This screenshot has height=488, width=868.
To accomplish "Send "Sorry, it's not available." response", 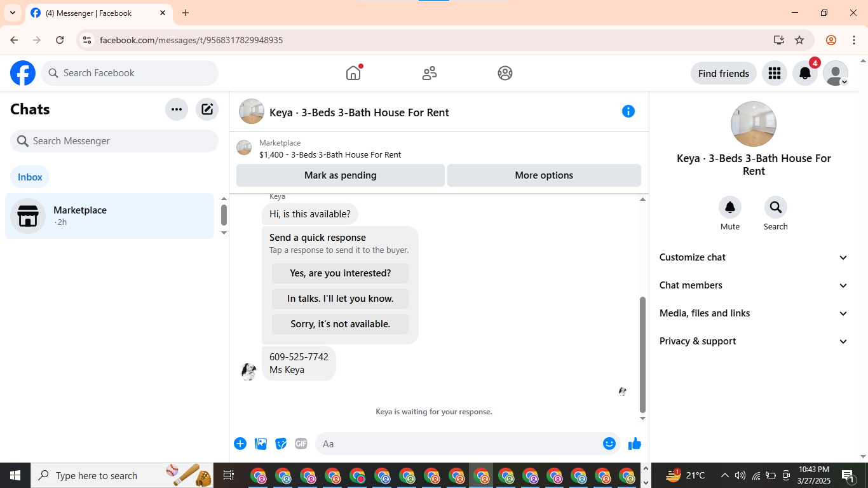I will (341, 324).
